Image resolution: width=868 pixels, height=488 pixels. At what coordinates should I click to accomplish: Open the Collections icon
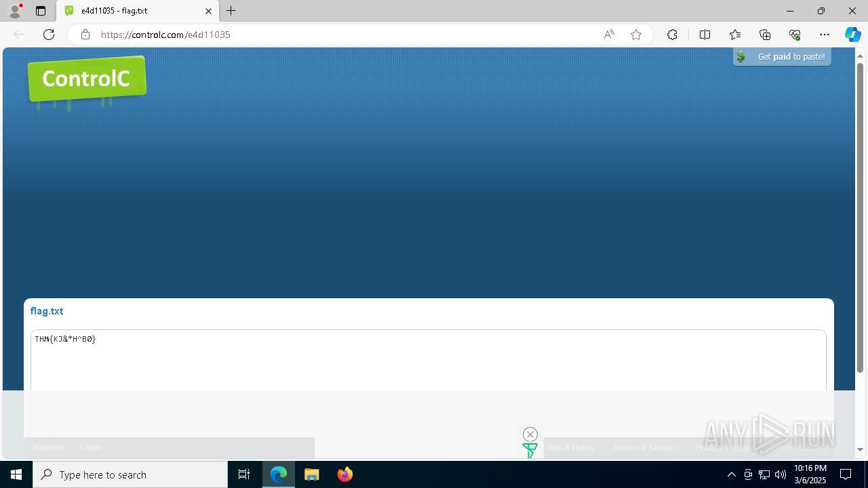[x=765, y=35]
